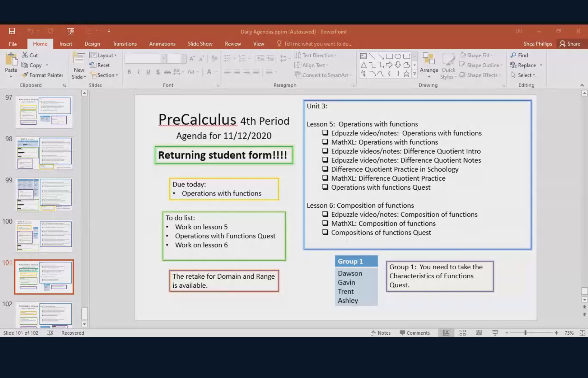Open Customize Quick Access Toolbar dropdown
The image size is (588, 378).
(109, 31)
